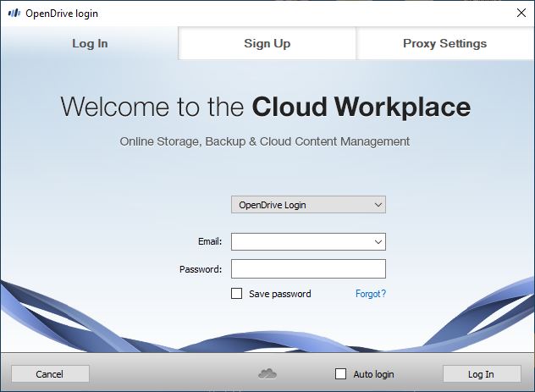535x392 pixels.
Task: Click the Cancel button
Action: tap(50, 374)
